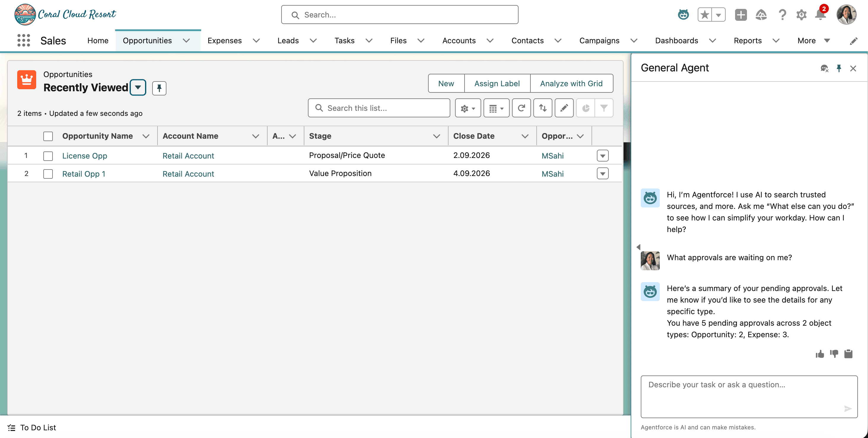Screen dimensions: 868x438
Task: Click the navigation bar edit pencil
Action: pos(853,41)
